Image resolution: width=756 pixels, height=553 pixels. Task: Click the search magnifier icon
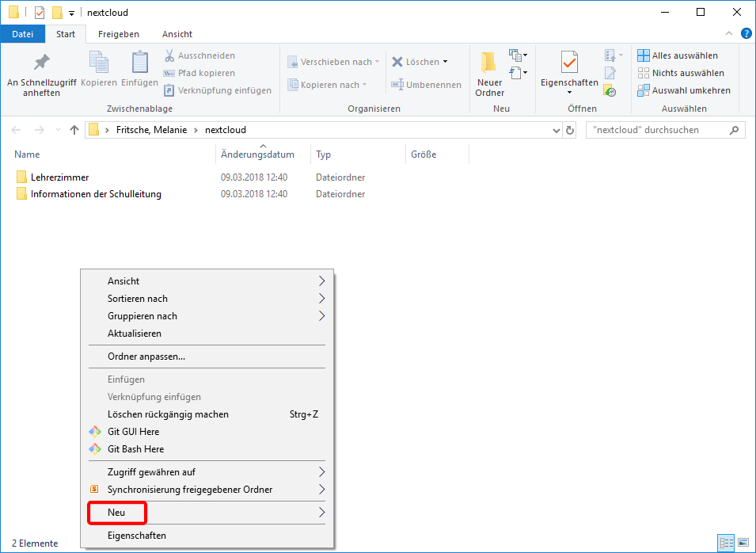[x=734, y=130]
